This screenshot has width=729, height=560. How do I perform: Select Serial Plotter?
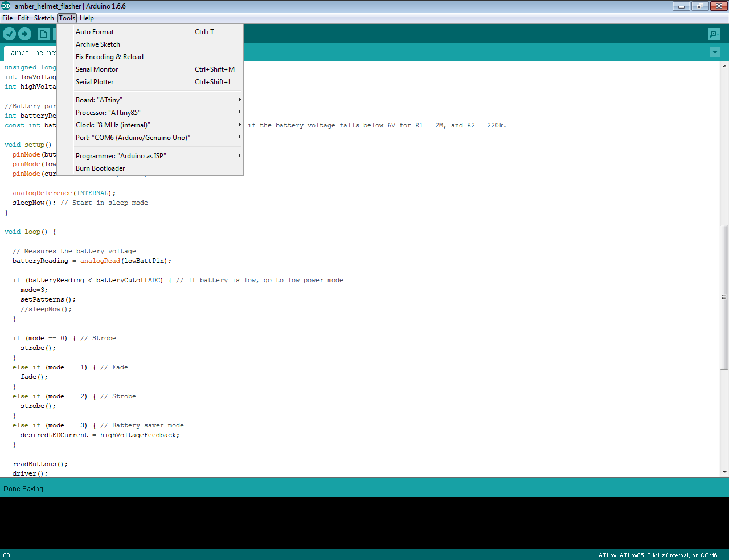click(93, 81)
